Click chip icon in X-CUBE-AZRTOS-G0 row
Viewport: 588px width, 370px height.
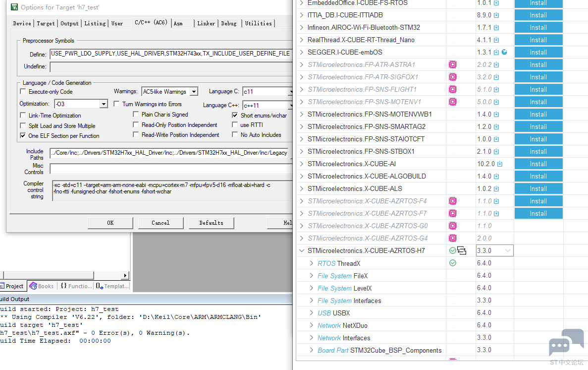453,226
